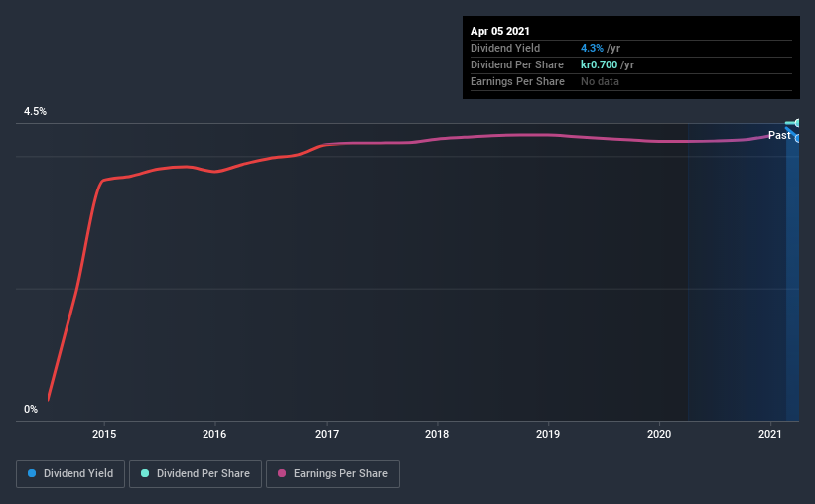
Task: Click the 2018 label on the x-axis
Action: coord(437,434)
